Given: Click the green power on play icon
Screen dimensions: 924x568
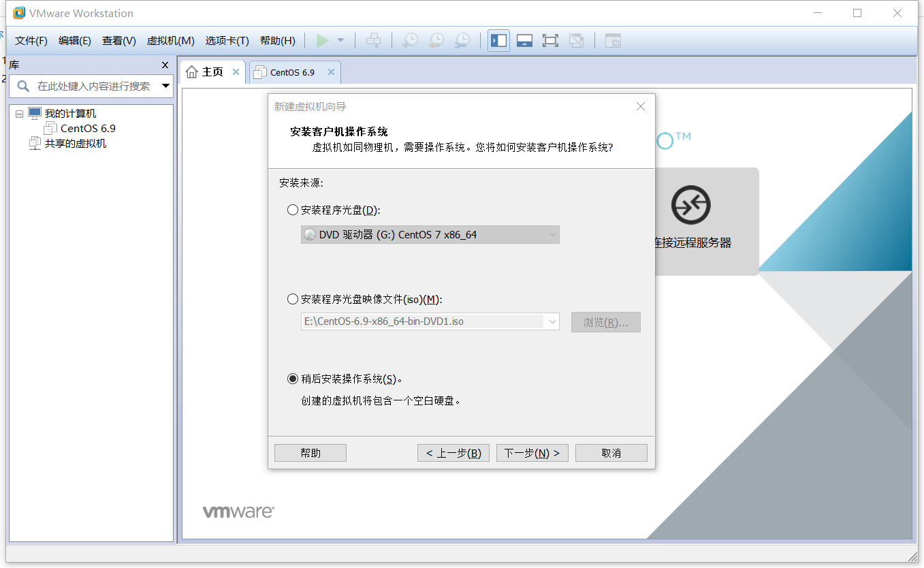Looking at the screenshot, I should (323, 41).
